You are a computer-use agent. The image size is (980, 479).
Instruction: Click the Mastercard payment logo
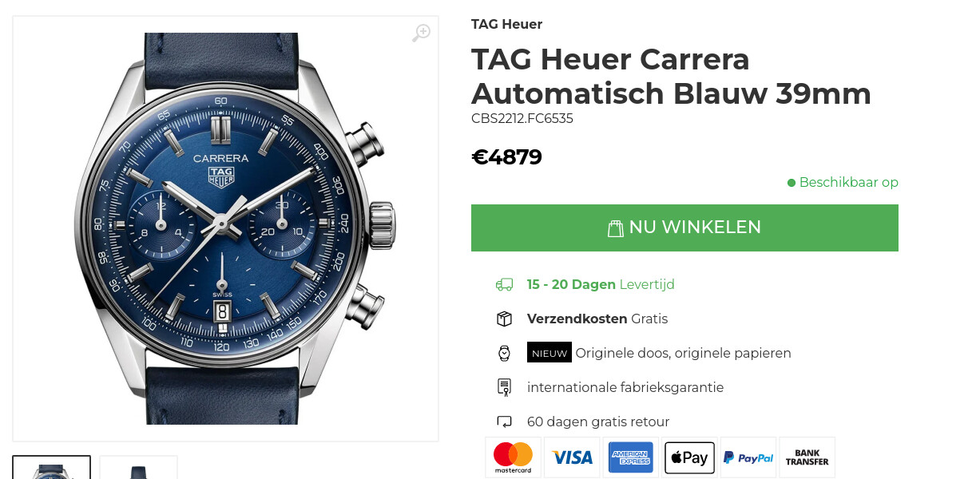tap(513, 457)
